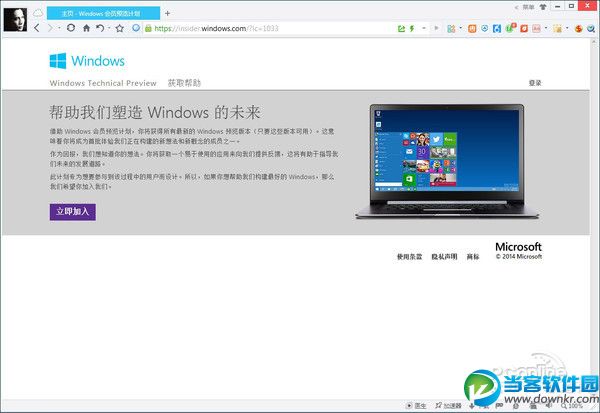Expand the forward history dropdown arrow
Image resolution: width=600 pixels, height=413 pixels.
[59, 28]
